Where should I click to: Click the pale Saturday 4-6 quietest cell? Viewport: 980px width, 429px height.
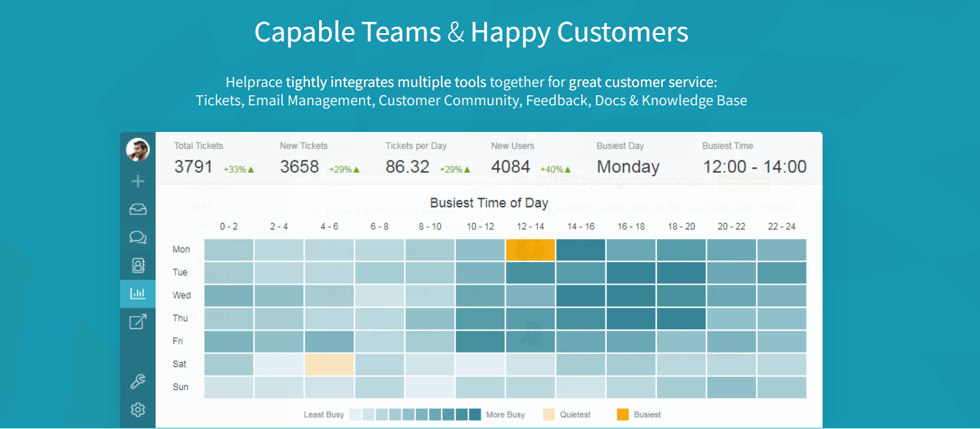(x=330, y=365)
